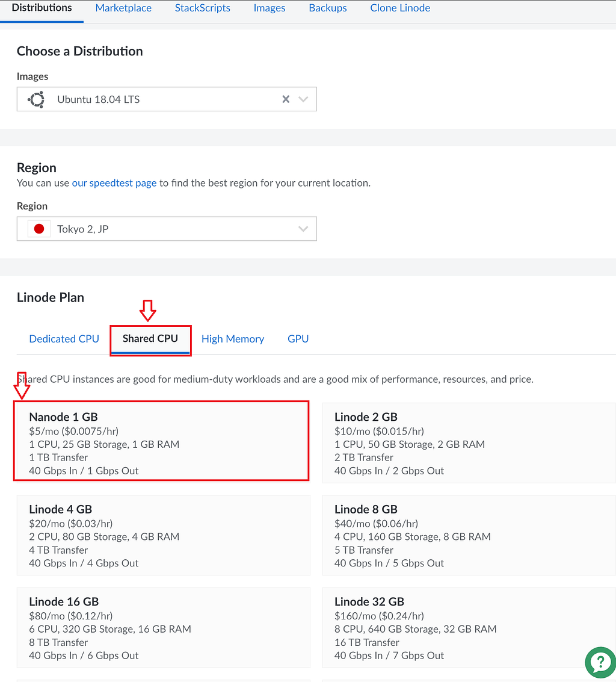Click the $20/mo ($0.03/hr) price text
Viewport: 616px width, 682px height.
[x=71, y=524]
